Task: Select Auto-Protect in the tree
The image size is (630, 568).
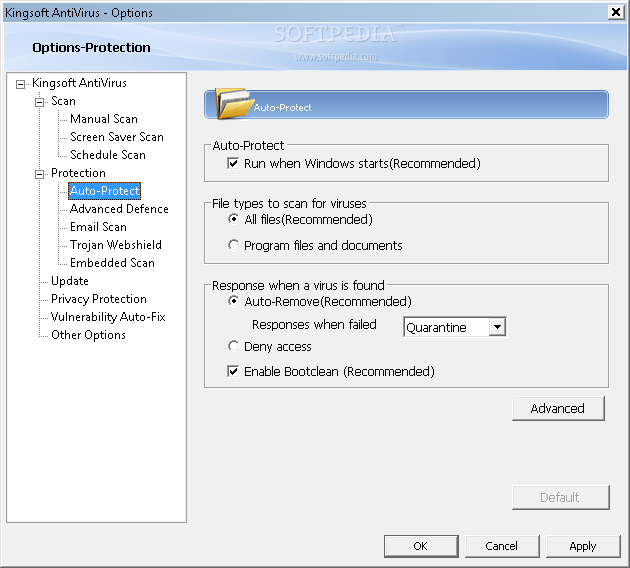Action: pyautogui.click(x=104, y=191)
